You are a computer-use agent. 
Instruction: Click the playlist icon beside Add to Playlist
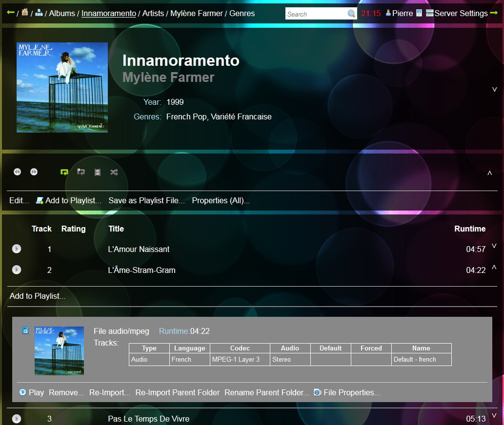coord(40,201)
